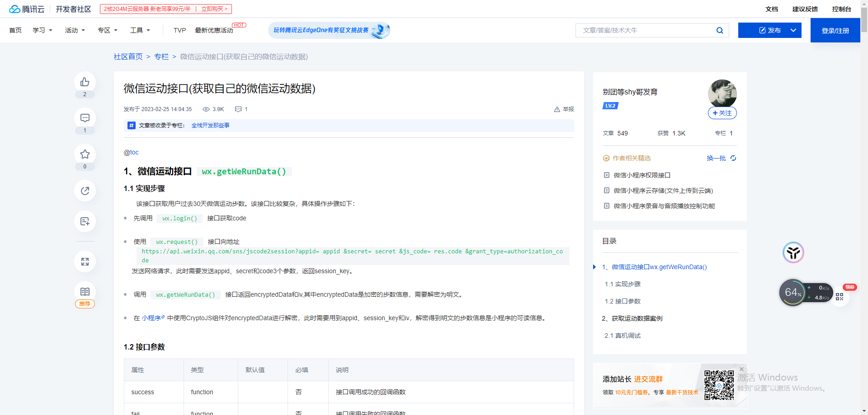Click the 领券 coupon badge

[850, 287]
